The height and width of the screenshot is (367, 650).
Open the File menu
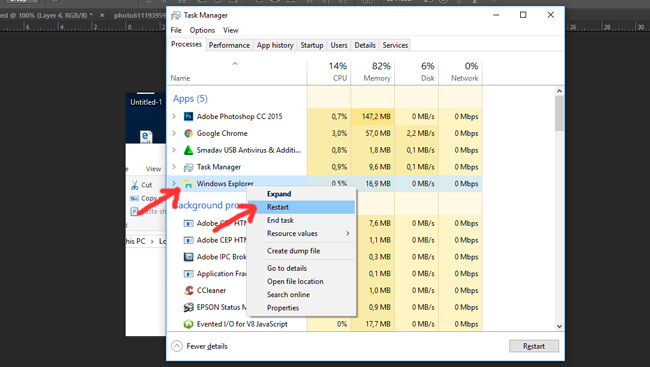click(x=176, y=30)
